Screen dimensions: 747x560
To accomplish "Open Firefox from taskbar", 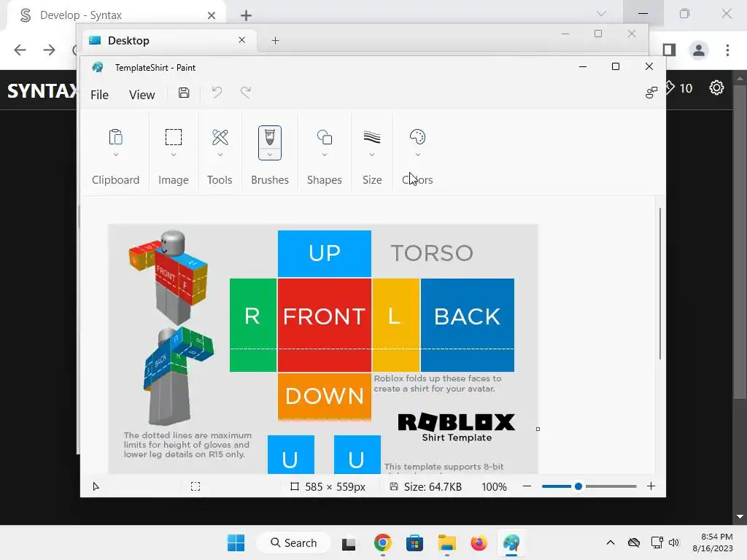I will [479, 542].
